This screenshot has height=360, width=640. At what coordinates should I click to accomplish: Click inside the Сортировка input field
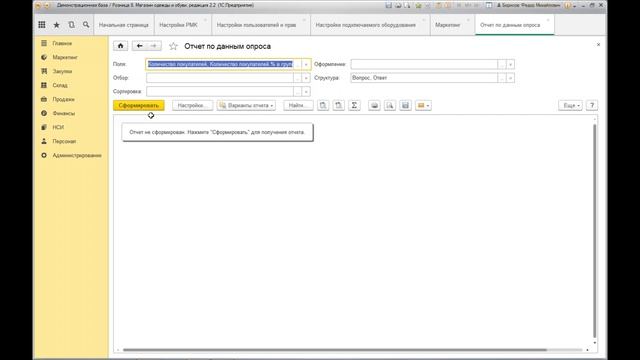pos(220,91)
